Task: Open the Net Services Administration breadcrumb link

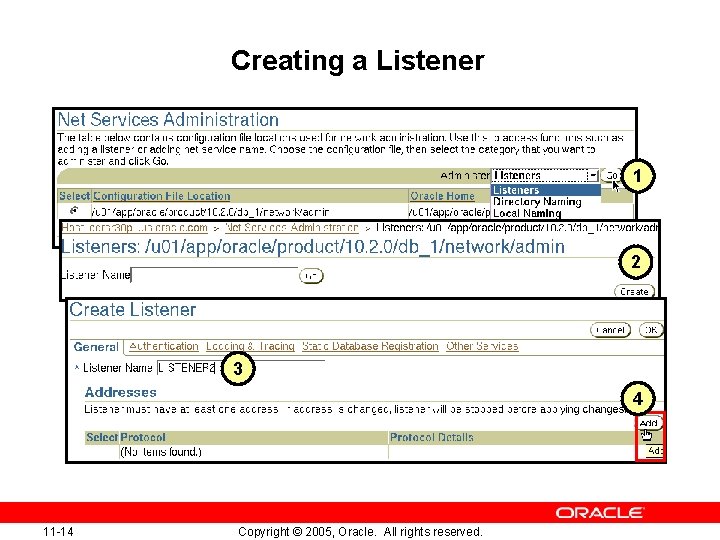Action: (x=292, y=228)
